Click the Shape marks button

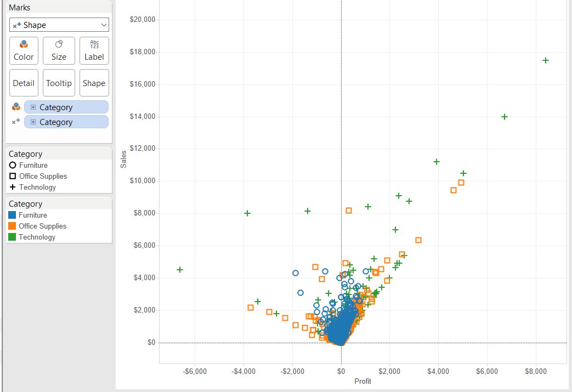[x=94, y=83]
